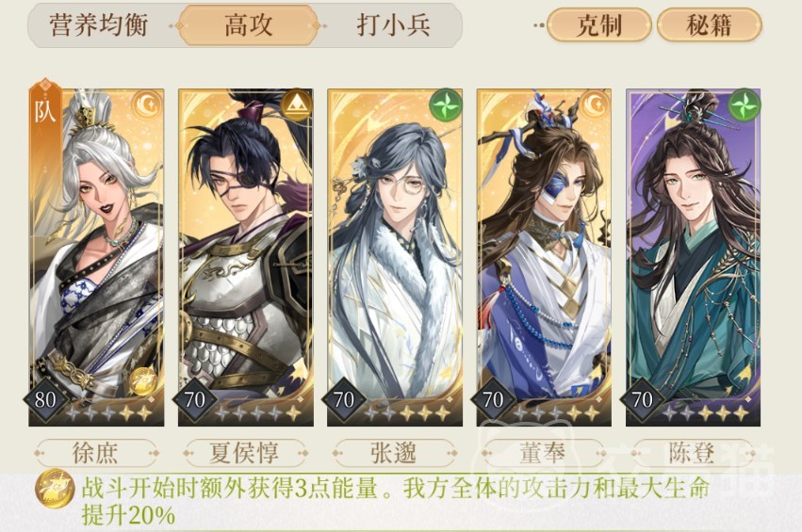Switch to the 营养均衡 tab
This screenshot has height=532, width=802.
99,25
